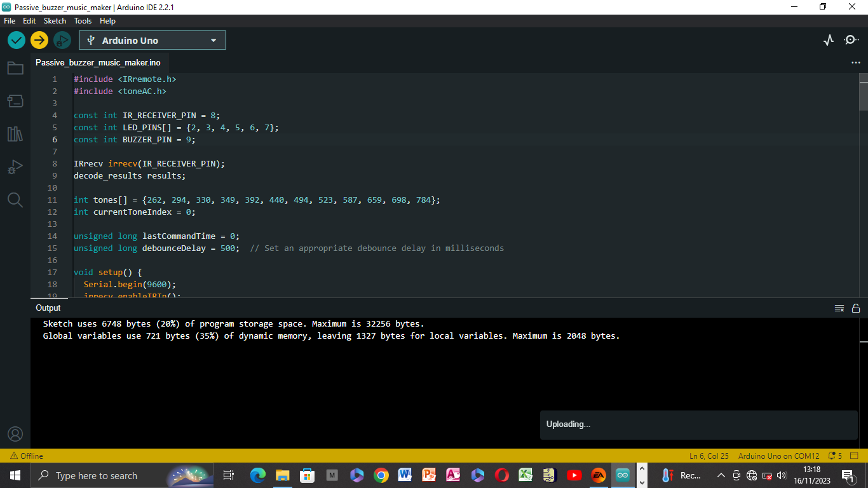Open the ellipsis menu next to the tab
The image size is (868, 488).
856,63
